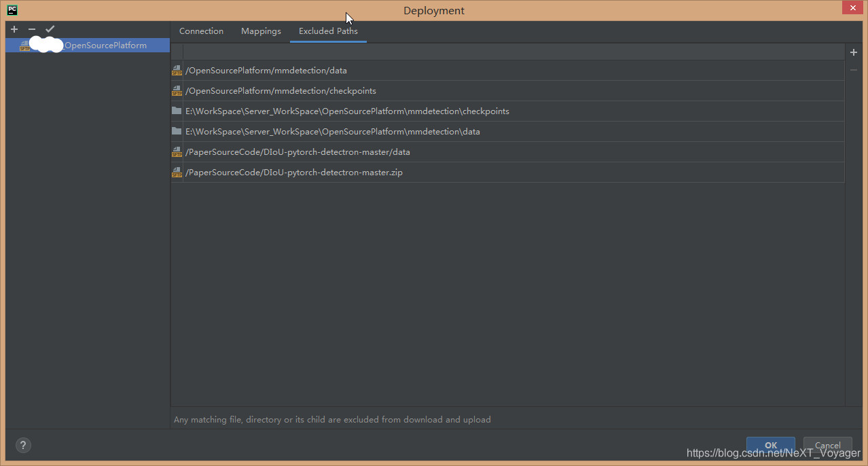This screenshot has width=868, height=466.
Task: Select /OpenSourcePlatform/mmdetection/data path row
Action: pos(507,71)
